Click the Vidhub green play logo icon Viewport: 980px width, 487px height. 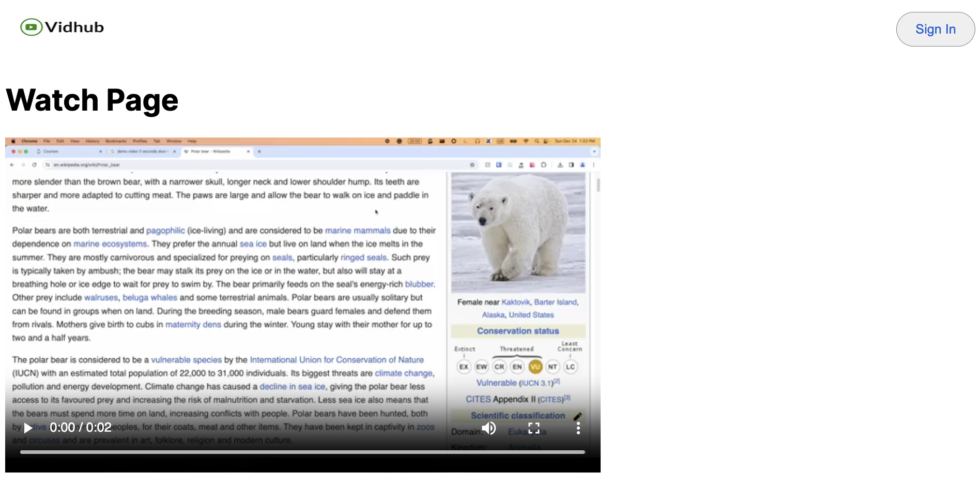coord(31,27)
